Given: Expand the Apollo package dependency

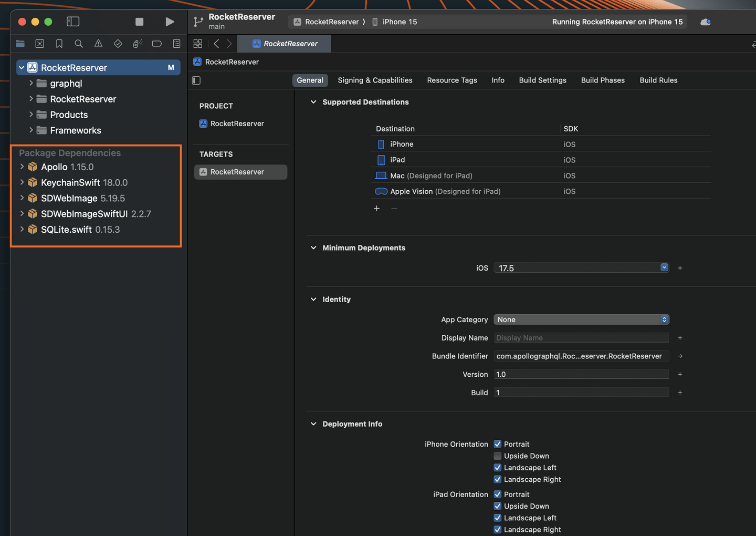Looking at the screenshot, I should point(22,167).
